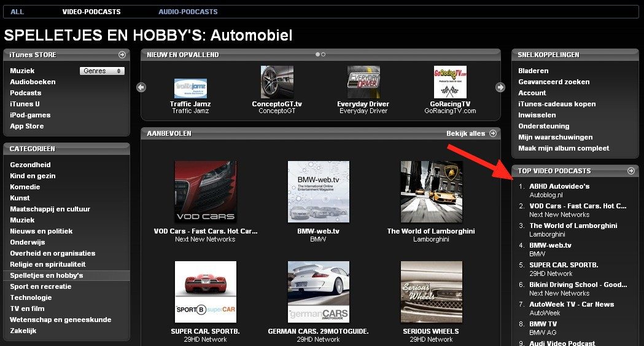Show the ALL podcasts tab

(17, 12)
